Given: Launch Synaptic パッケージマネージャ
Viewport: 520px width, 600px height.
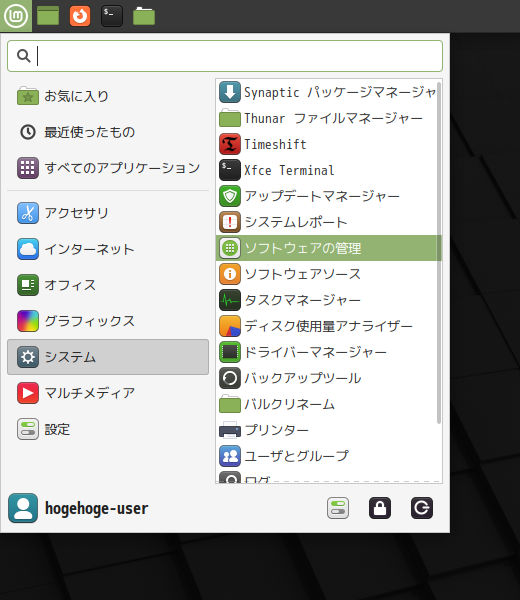Looking at the screenshot, I should click(x=327, y=92).
